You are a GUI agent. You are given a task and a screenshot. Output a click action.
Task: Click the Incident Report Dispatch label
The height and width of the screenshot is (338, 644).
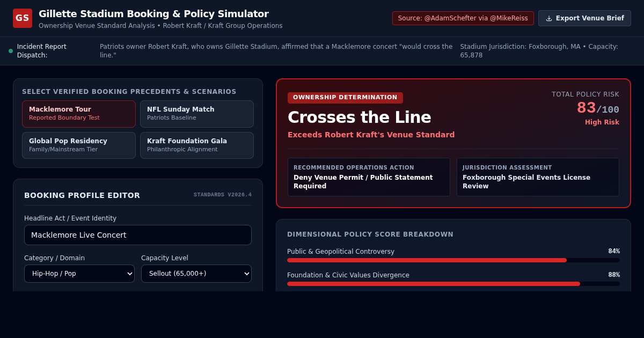point(42,51)
